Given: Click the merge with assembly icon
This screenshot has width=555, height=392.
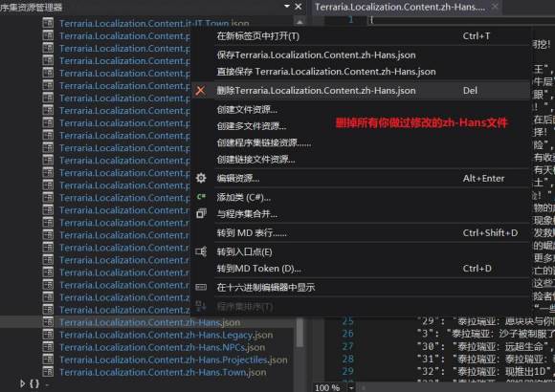Looking at the screenshot, I should 201,213.
